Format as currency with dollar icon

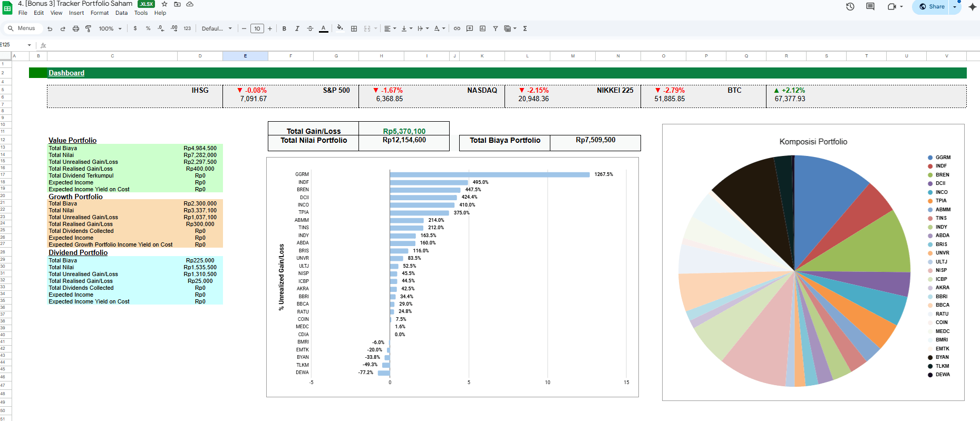[x=135, y=28]
